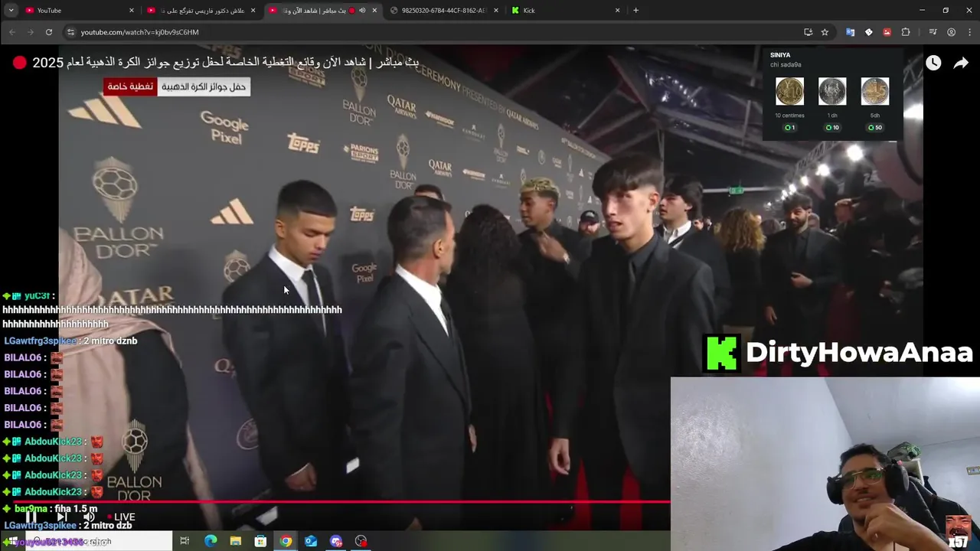Open the red image extension icon
Image resolution: width=980 pixels, height=551 pixels.
[x=887, y=32]
